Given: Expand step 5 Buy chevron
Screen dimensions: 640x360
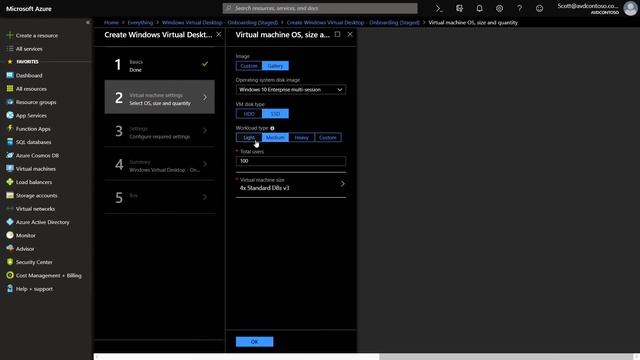Looking at the screenshot, I should click(x=205, y=197).
